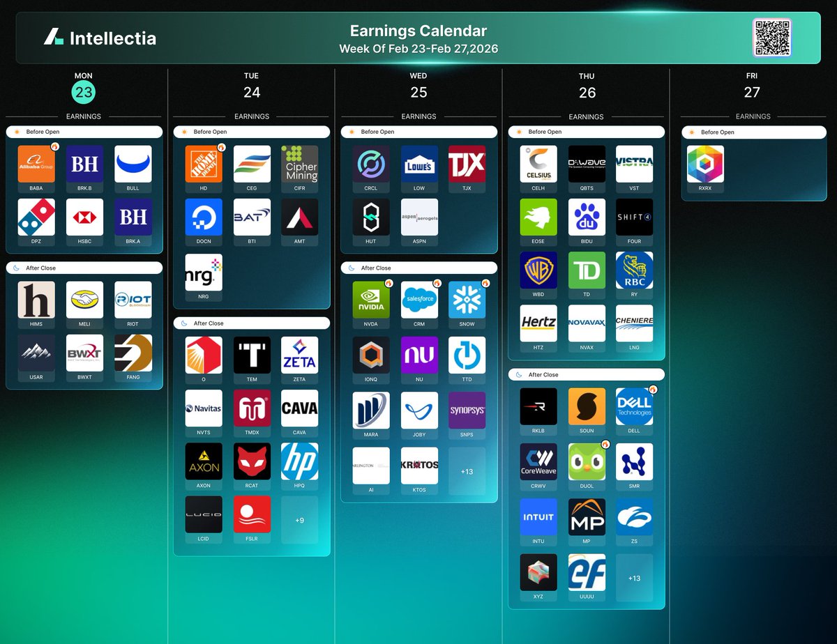837x644 pixels.
Task: Select the Riot Blockchain RIOT tile
Action: [133, 300]
